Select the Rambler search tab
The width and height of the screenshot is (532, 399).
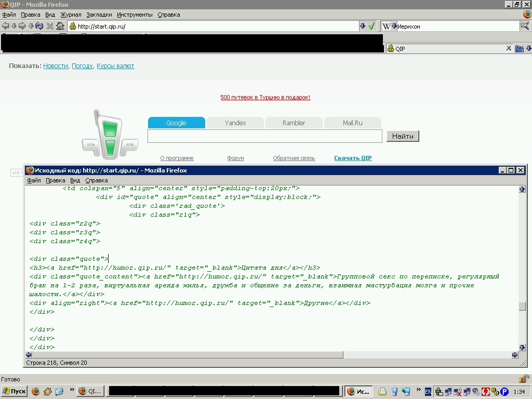[294, 123]
